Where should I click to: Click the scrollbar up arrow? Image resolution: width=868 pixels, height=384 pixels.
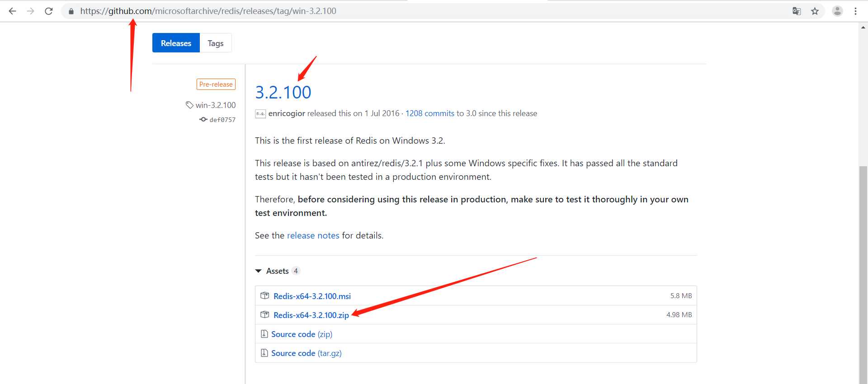[863, 27]
